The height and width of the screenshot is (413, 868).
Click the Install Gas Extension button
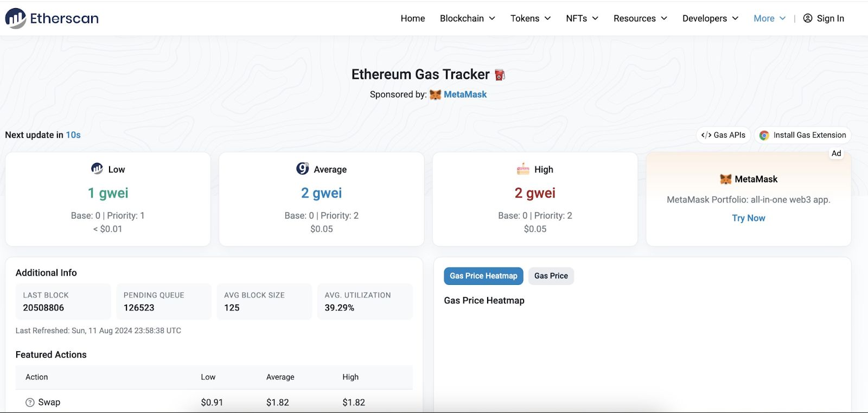pos(802,135)
